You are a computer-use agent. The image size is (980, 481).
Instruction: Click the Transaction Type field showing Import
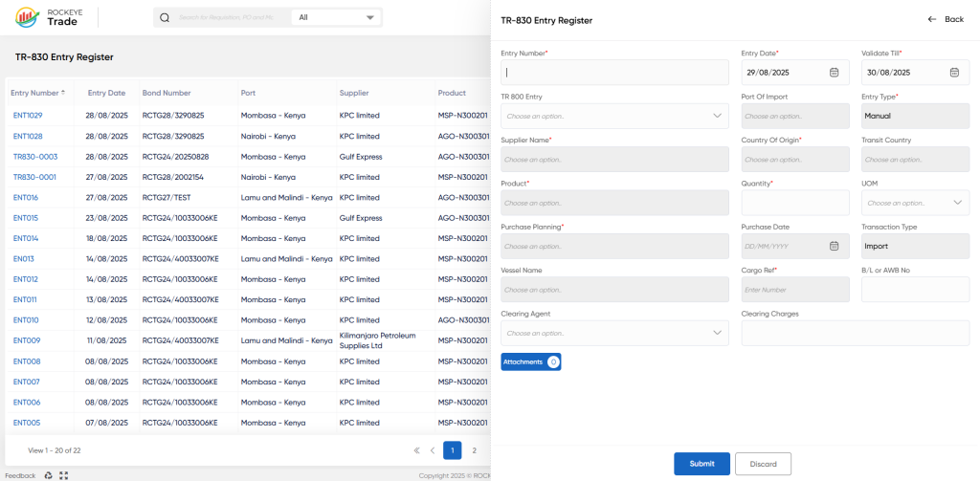click(916, 246)
